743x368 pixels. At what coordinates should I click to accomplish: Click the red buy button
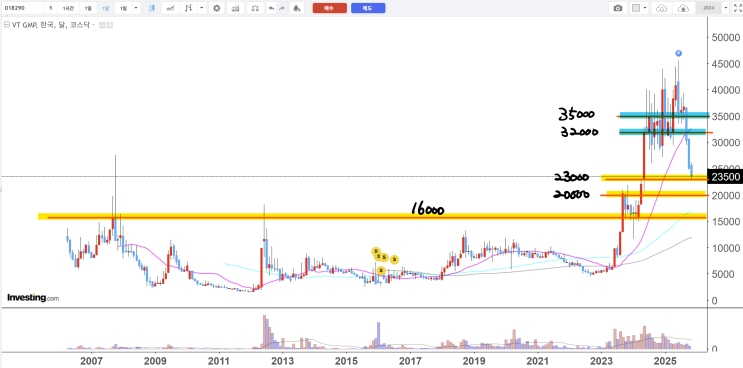(329, 8)
